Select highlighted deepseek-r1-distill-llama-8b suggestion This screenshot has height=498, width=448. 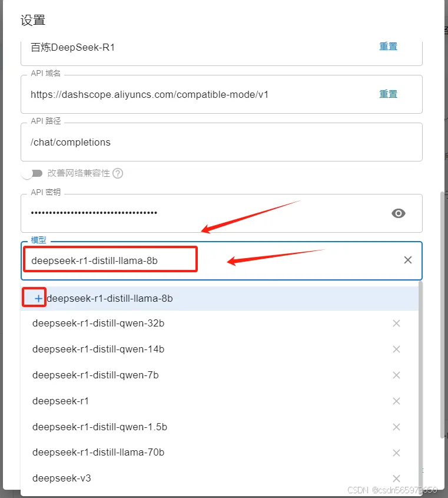point(220,299)
